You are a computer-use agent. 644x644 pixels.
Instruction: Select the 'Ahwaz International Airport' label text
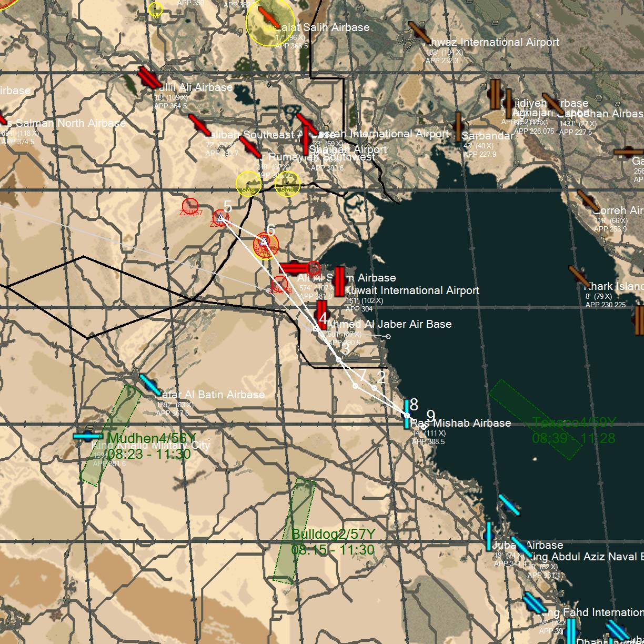tap(492, 42)
